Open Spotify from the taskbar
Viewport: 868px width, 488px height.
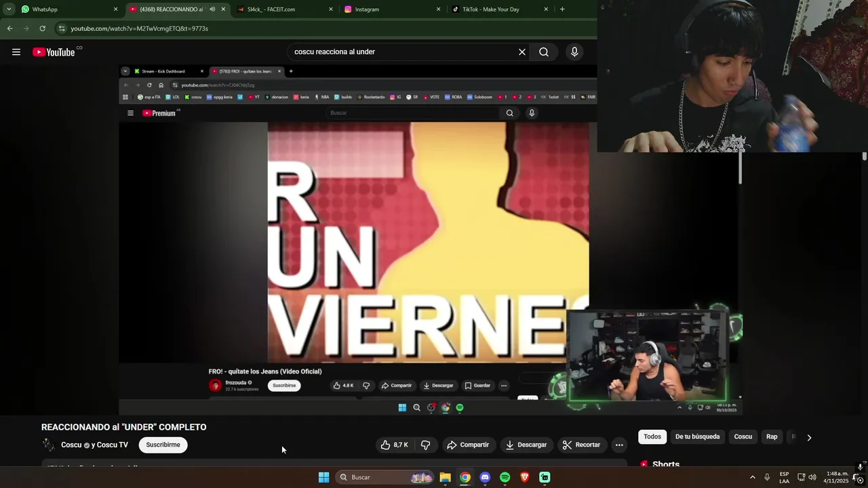click(505, 477)
